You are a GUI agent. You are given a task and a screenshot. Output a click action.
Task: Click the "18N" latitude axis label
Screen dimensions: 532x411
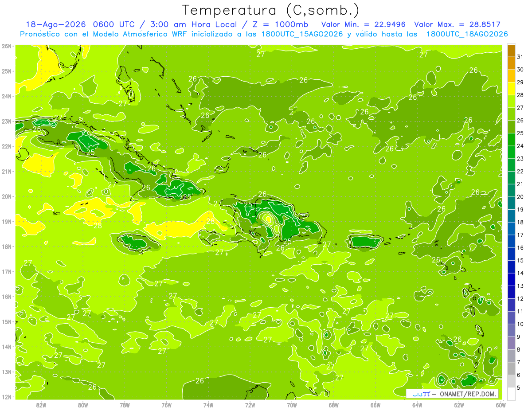[x=7, y=247]
